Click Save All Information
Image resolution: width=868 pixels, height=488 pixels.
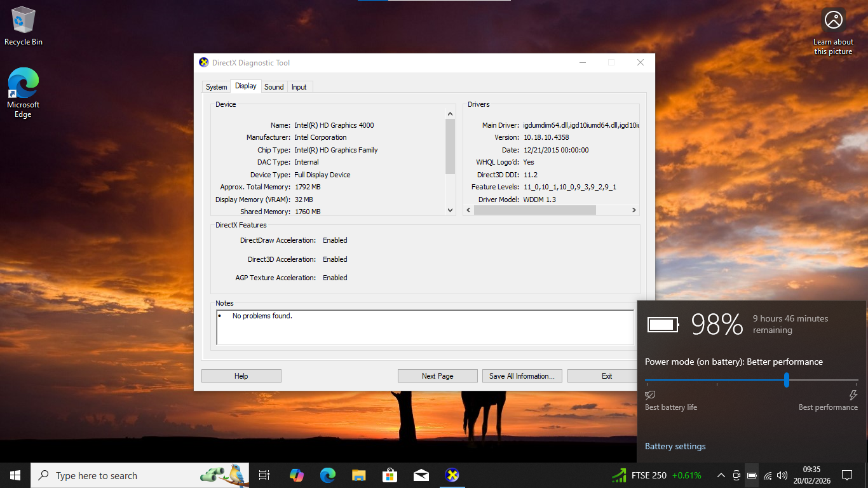[x=522, y=376]
